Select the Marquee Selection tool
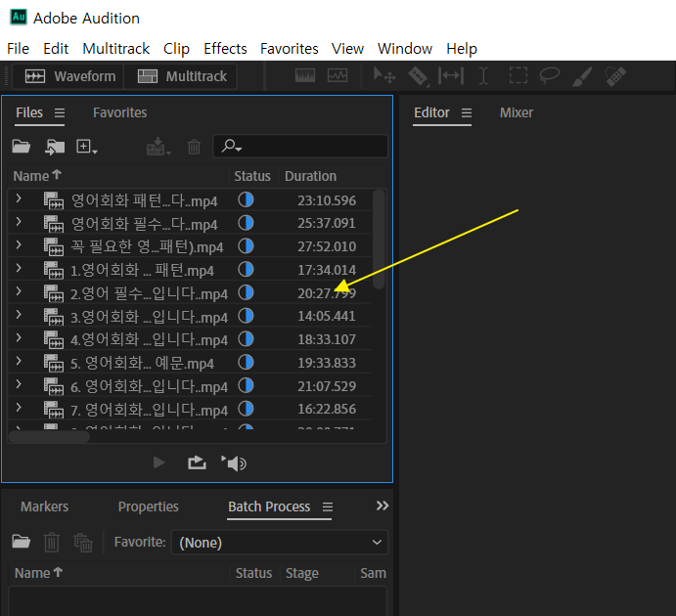 (x=518, y=75)
